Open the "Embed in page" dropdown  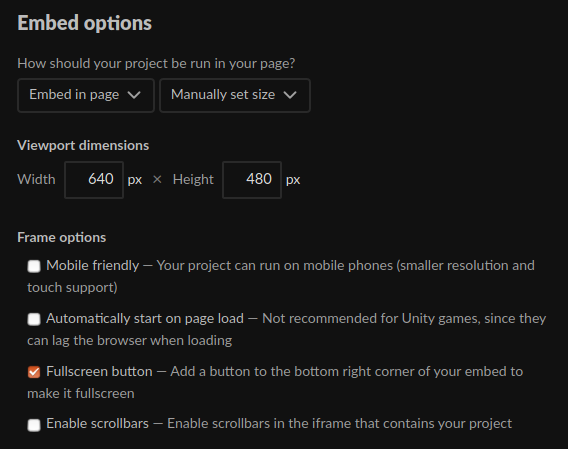[86, 95]
